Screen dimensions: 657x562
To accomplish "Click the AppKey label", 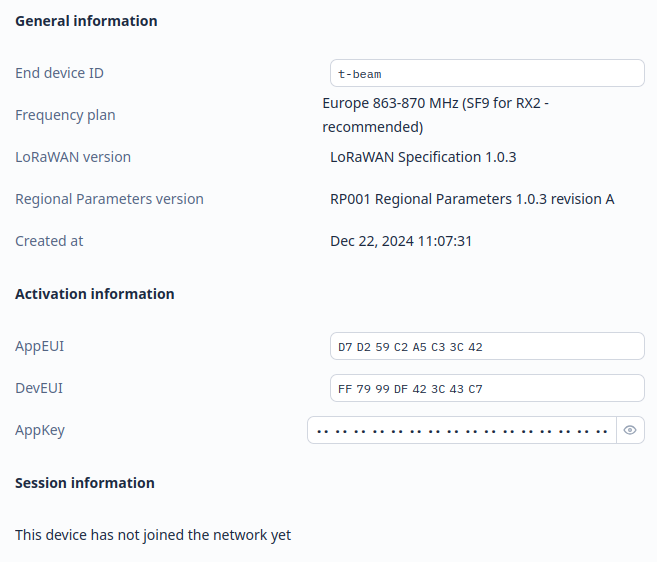I will click(x=40, y=430).
